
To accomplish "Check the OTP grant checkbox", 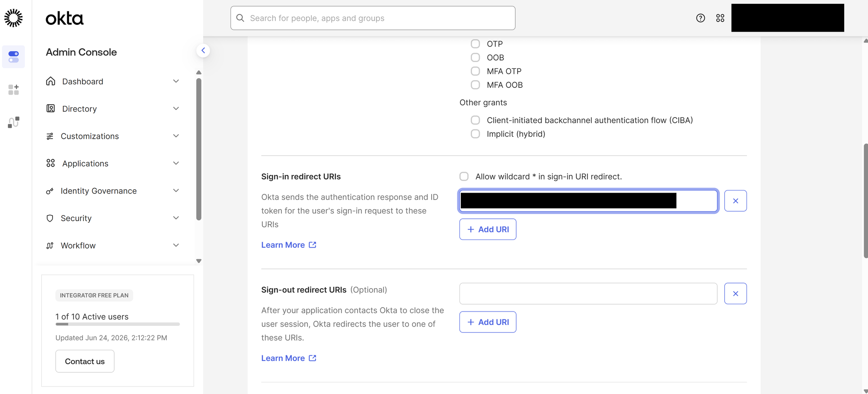I will 475,44.
